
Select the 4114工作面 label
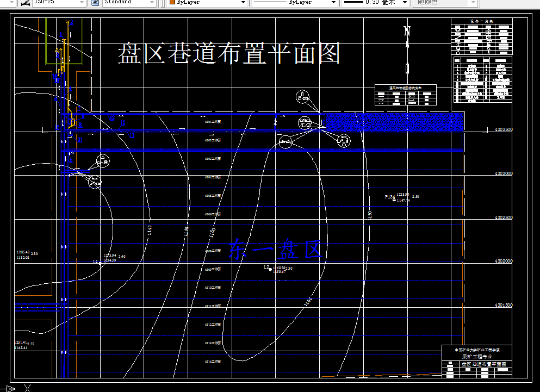tap(213, 362)
